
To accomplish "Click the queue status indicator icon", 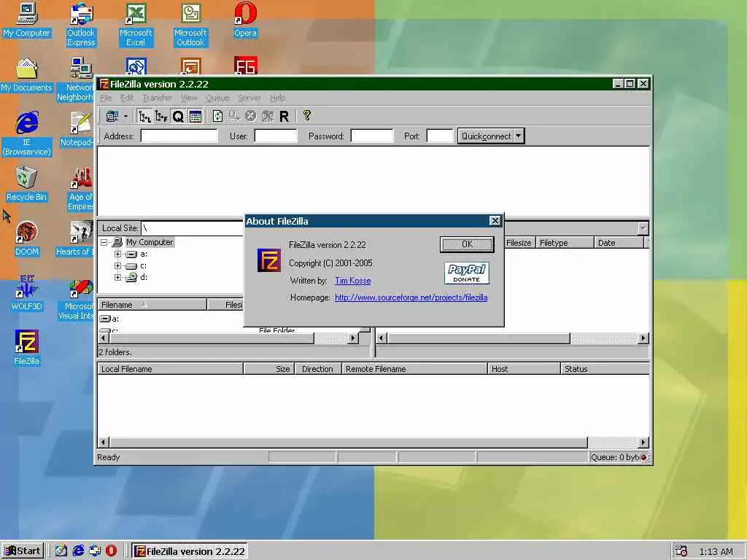I will [643, 458].
